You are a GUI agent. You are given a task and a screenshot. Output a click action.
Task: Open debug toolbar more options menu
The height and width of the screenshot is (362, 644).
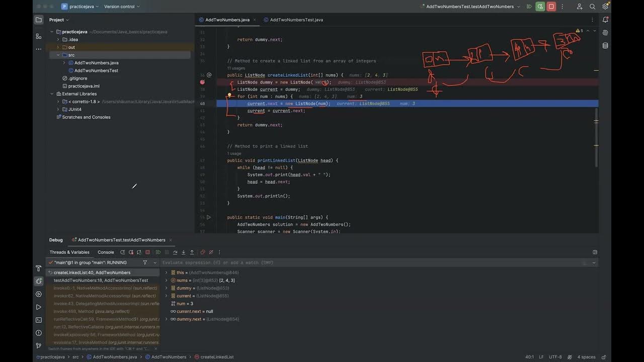click(x=219, y=252)
